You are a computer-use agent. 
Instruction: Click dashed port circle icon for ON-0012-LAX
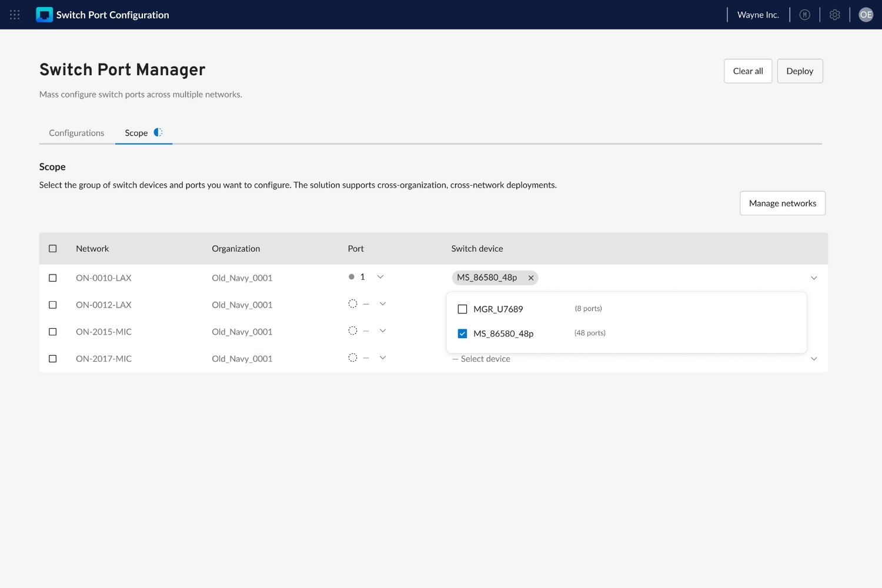pos(353,304)
